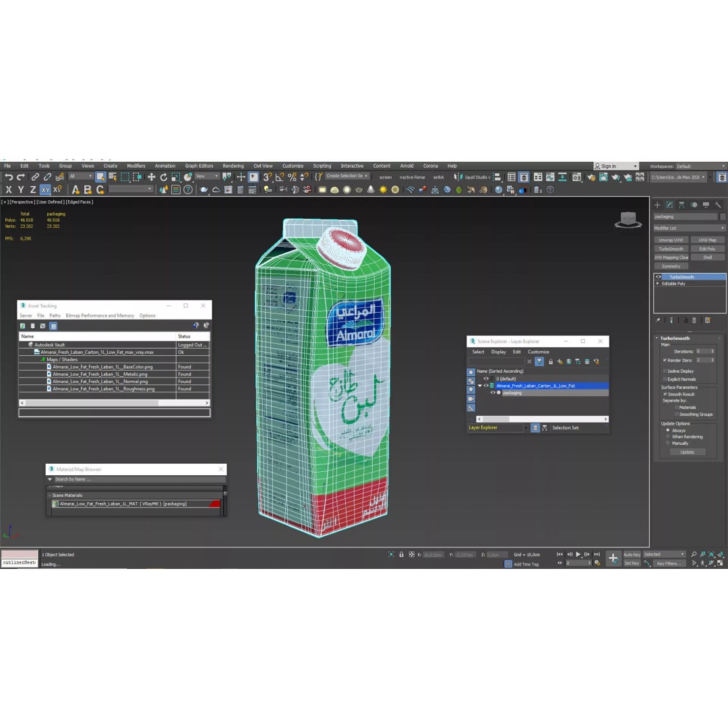Toggle Smooth Result checkbox
Image resolution: width=728 pixels, height=728 pixels.
pyautogui.click(x=665, y=394)
